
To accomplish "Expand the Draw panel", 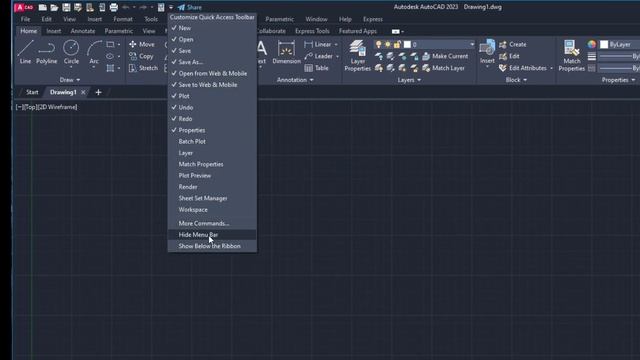I will 70,80.
